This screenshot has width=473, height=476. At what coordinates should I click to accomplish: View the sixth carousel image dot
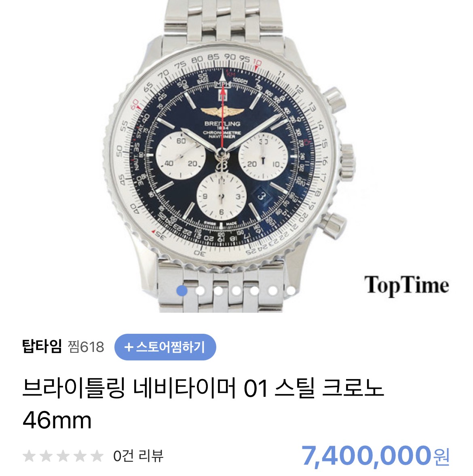coord(273,291)
